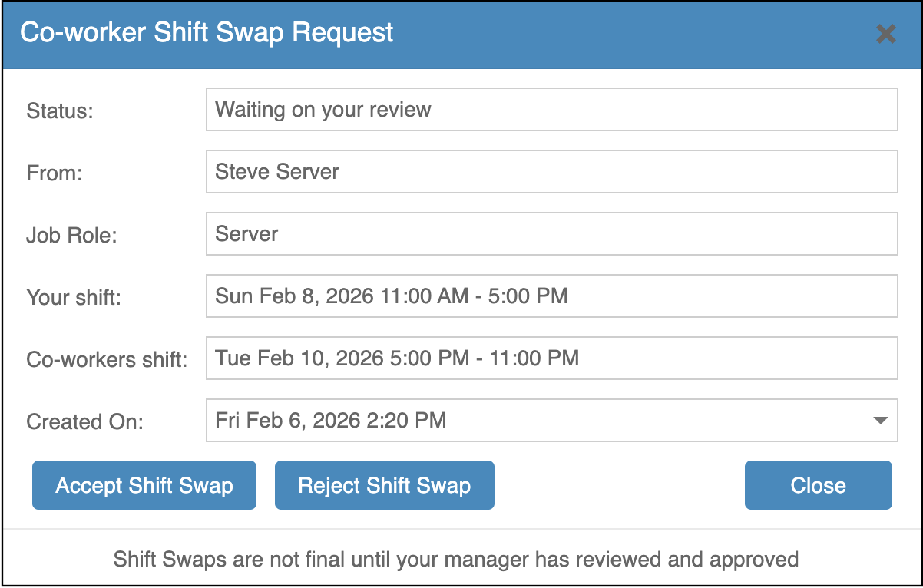
Task: Click the Job Role label
Action: tap(71, 235)
